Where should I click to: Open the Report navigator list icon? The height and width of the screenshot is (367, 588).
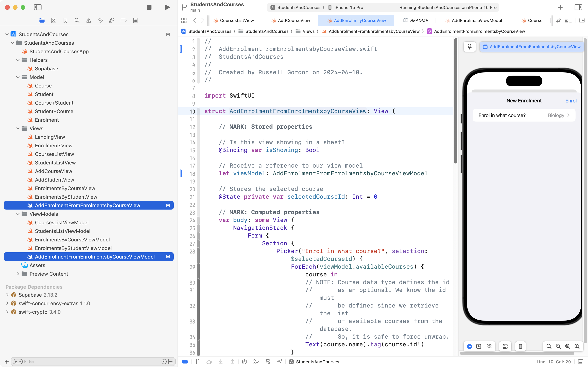tap(135, 20)
